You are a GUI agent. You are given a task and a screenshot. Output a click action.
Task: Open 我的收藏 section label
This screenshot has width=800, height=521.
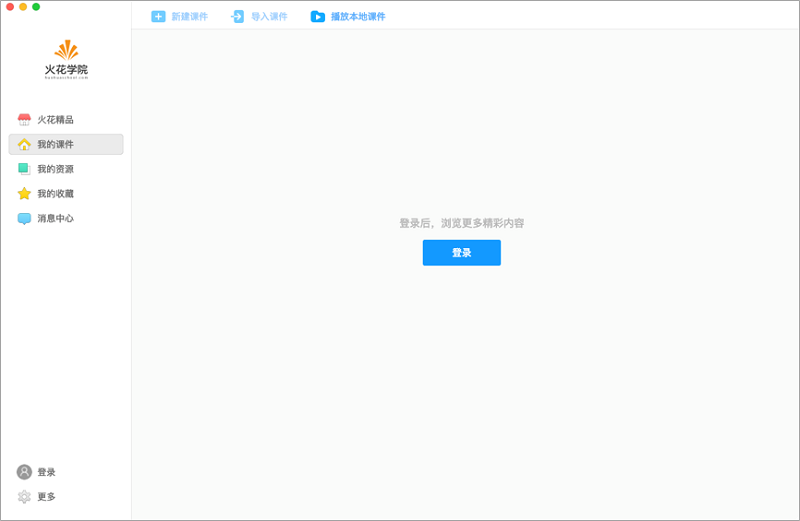coord(56,193)
